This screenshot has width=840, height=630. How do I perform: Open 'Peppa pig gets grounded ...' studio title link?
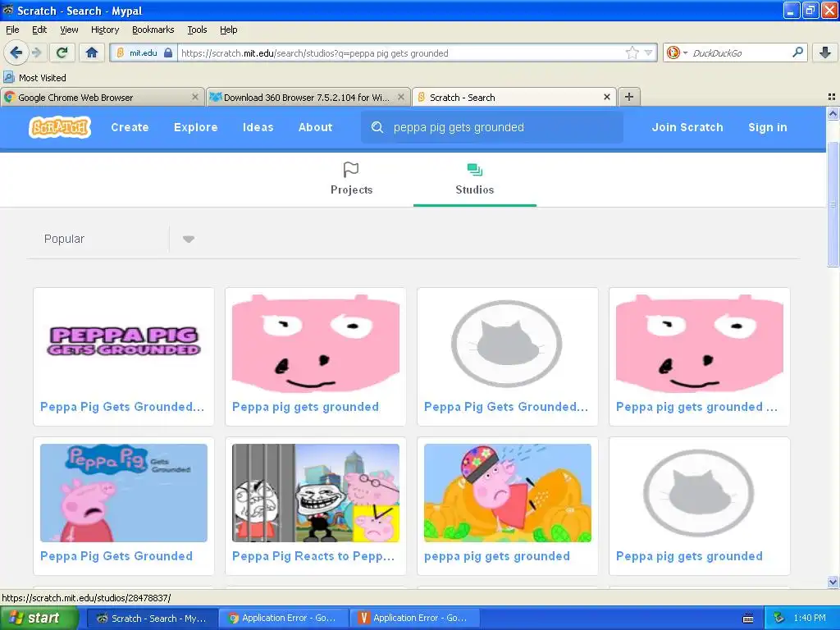(x=696, y=407)
